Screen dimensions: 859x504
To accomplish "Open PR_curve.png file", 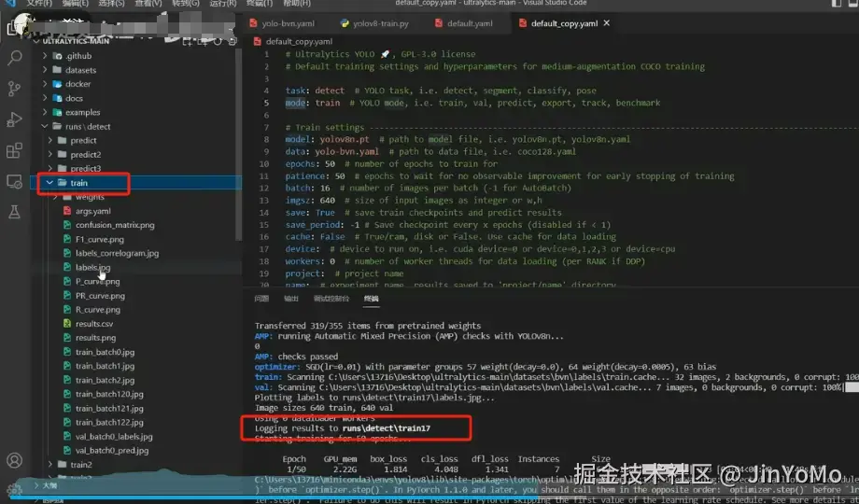I will click(x=100, y=296).
